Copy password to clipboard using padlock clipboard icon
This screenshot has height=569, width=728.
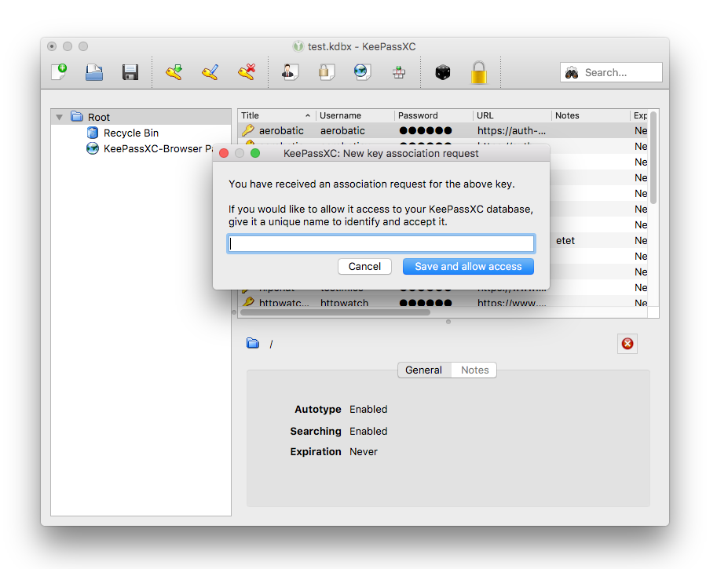pyautogui.click(x=327, y=72)
